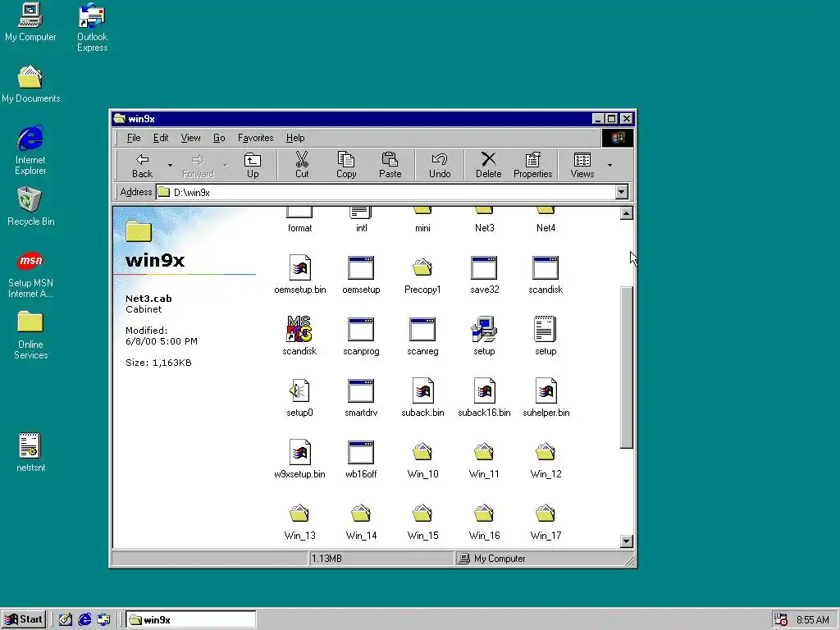Image resolution: width=840 pixels, height=630 pixels.
Task: Click the Delete X icon
Action: (x=489, y=159)
